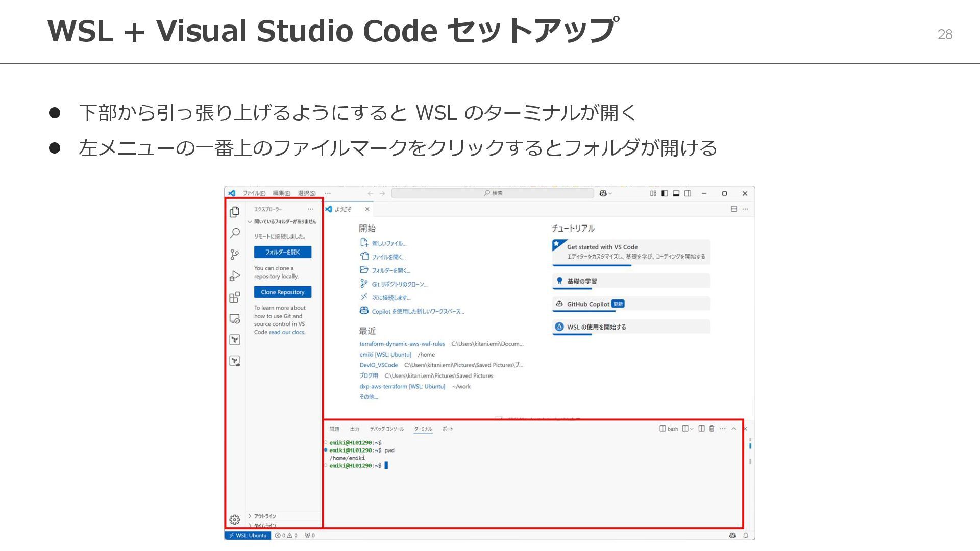Open the ファイル(F) menu
Image resolution: width=980 pixels, height=551 pixels.
pyautogui.click(x=254, y=193)
